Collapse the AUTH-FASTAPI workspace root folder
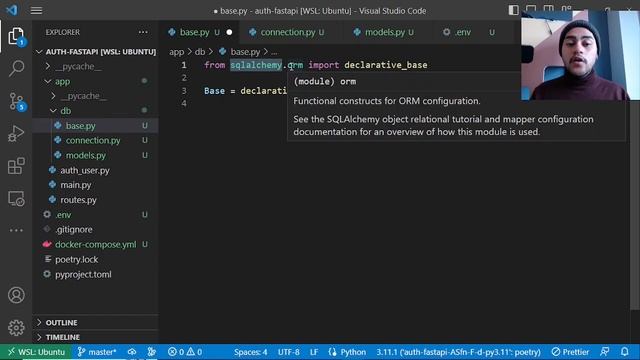The image size is (640, 360). tap(96, 52)
